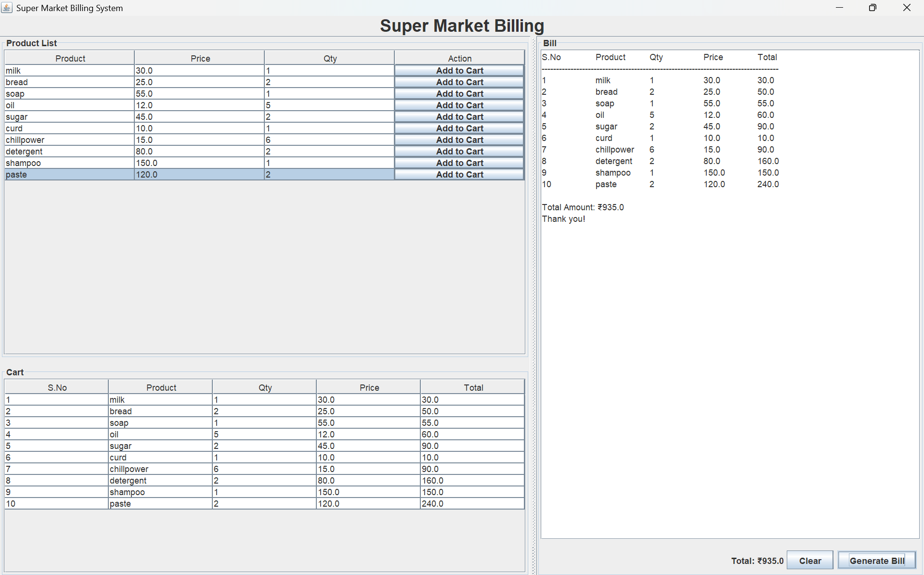
Task: Select the oil quantity cell in Product List
Action: click(x=329, y=105)
